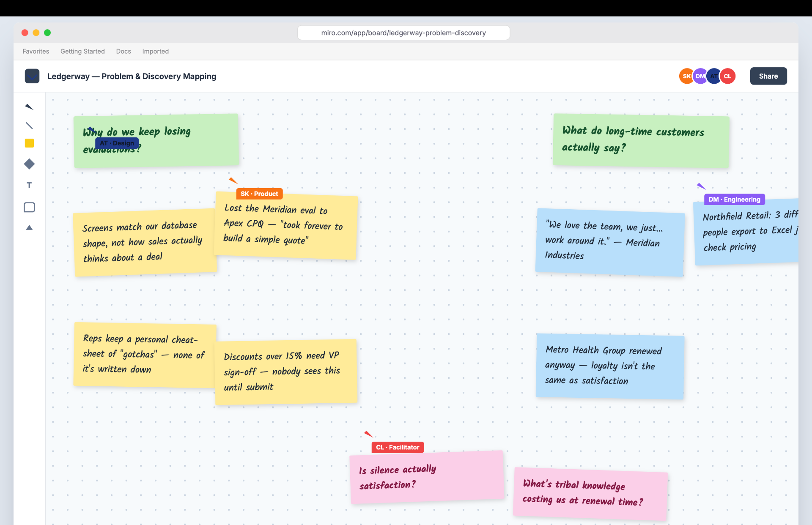Pick the yellow sticky note tool

pos(29,143)
